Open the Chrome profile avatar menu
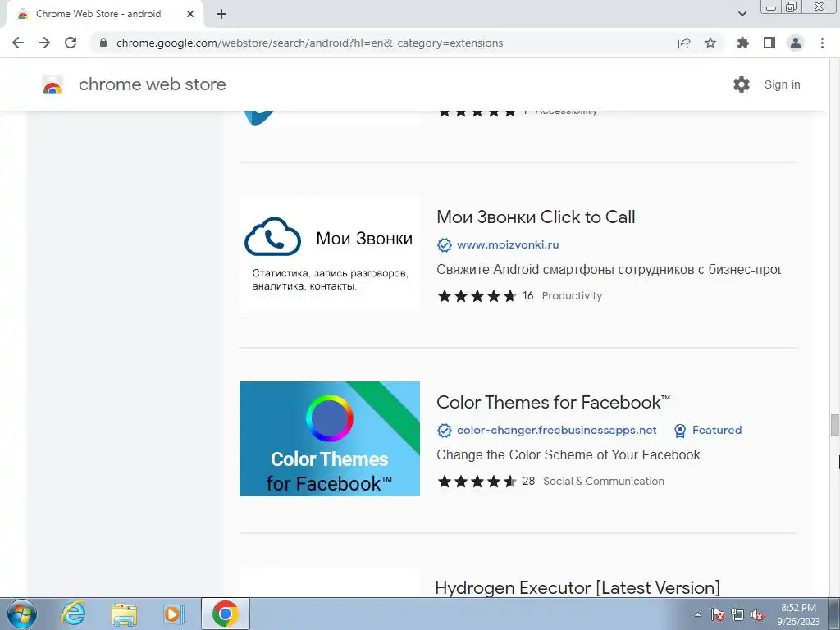840x630 pixels. pyautogui.click(x=796, y=43)
